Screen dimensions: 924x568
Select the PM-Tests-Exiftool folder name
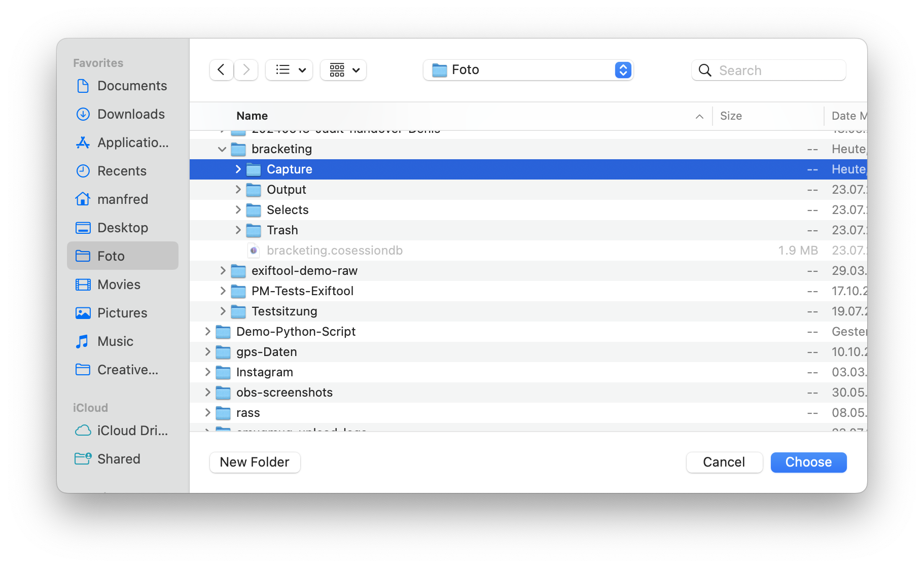click(302, 291)
